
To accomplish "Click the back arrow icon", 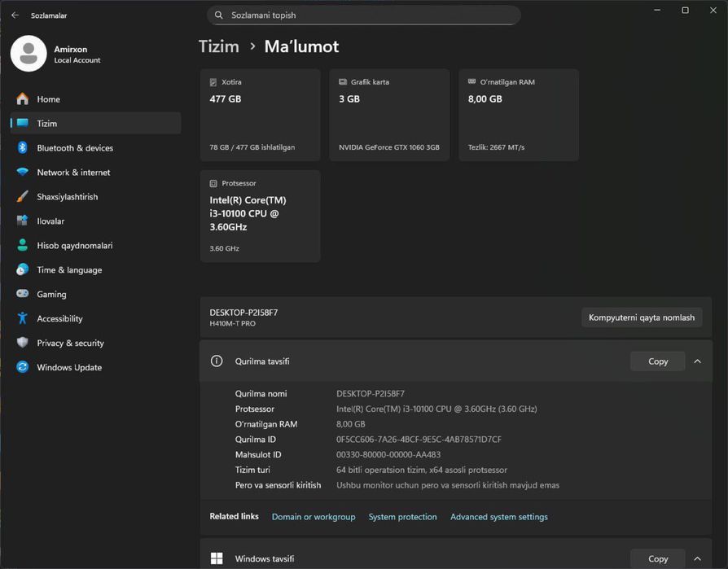I will click(15, 15).
